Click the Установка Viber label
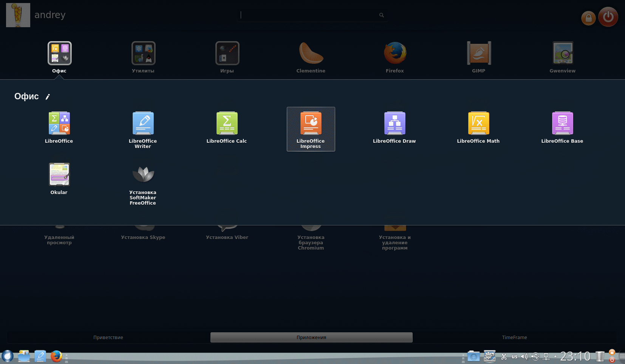This screenshot has height=364, width=625. pyautogui.click(x=227, y=238)
